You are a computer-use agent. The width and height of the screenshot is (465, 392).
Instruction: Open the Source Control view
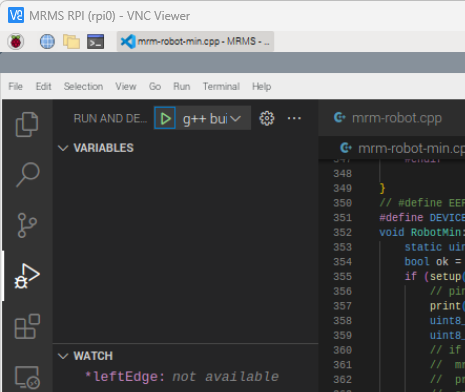click(27, 225)
